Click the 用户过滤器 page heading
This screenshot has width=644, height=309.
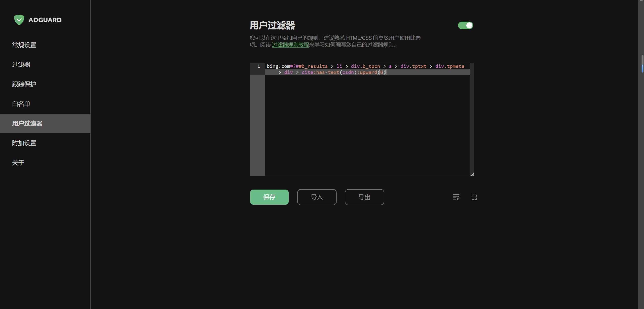(272, 25)
